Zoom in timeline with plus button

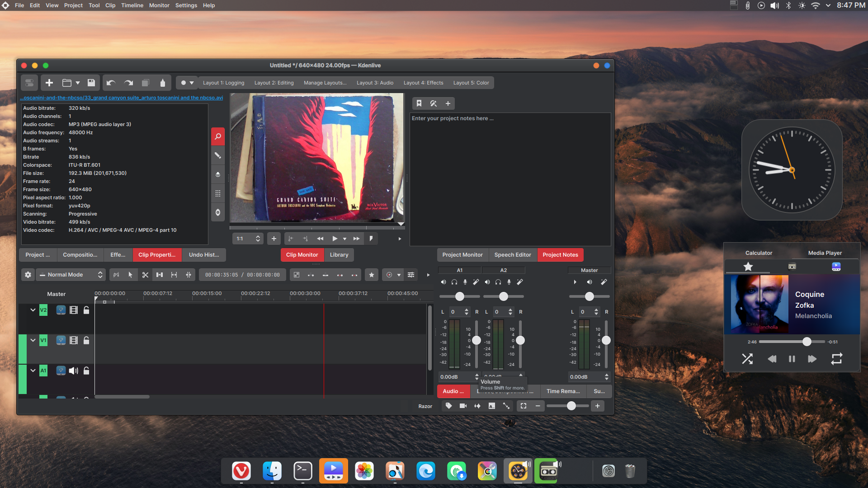(598, 406)
